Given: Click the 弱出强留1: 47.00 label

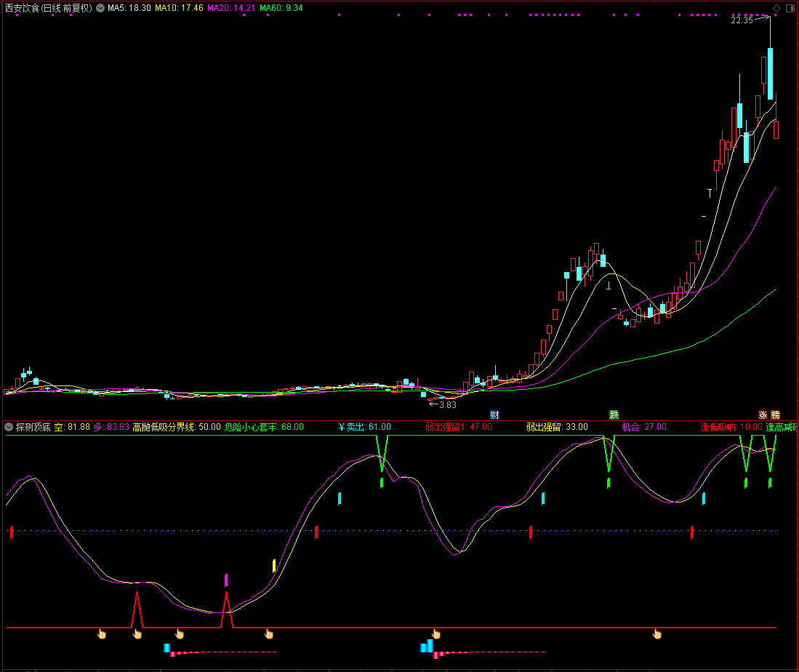Looking at the screenshot, I should click(x=459, y=427).
